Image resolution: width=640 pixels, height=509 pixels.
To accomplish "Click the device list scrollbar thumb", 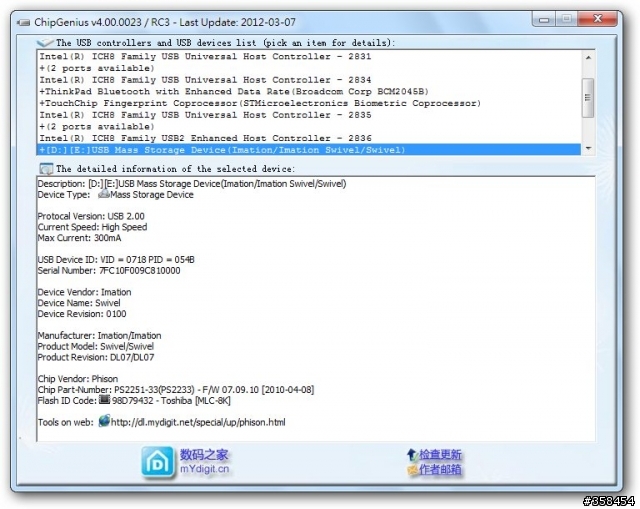I will (x=588, y=98).
